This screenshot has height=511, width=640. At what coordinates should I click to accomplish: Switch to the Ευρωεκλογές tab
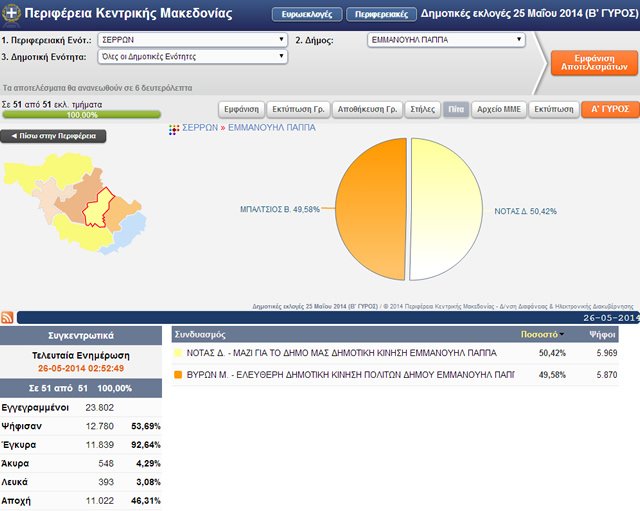306,15
